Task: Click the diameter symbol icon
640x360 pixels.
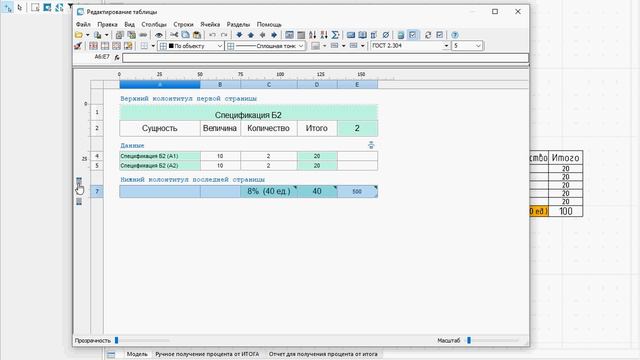Action: (385, 35)
